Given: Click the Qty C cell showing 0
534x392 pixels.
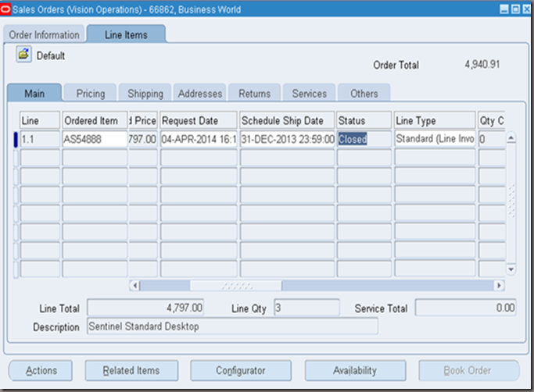Looking at the screenshot, I should [x=492, y=139].
